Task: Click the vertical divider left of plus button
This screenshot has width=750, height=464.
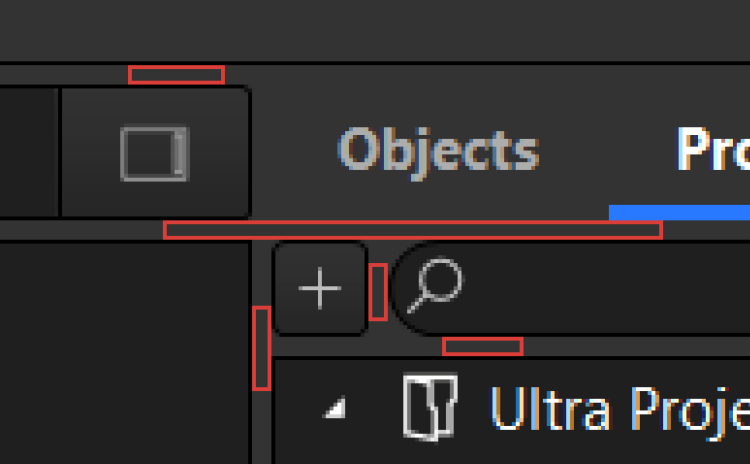Action: [x=262, y=348]
